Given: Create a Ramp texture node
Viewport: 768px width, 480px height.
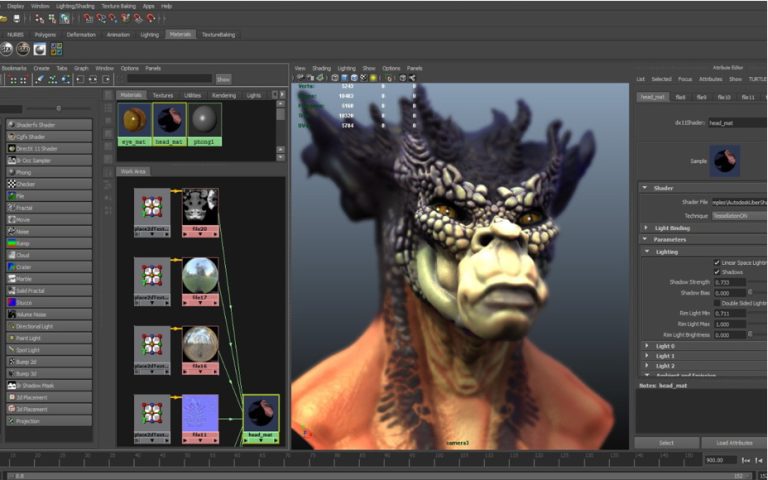Looking at the screenshot, I should pyautogui.click(x=49, y=243).
